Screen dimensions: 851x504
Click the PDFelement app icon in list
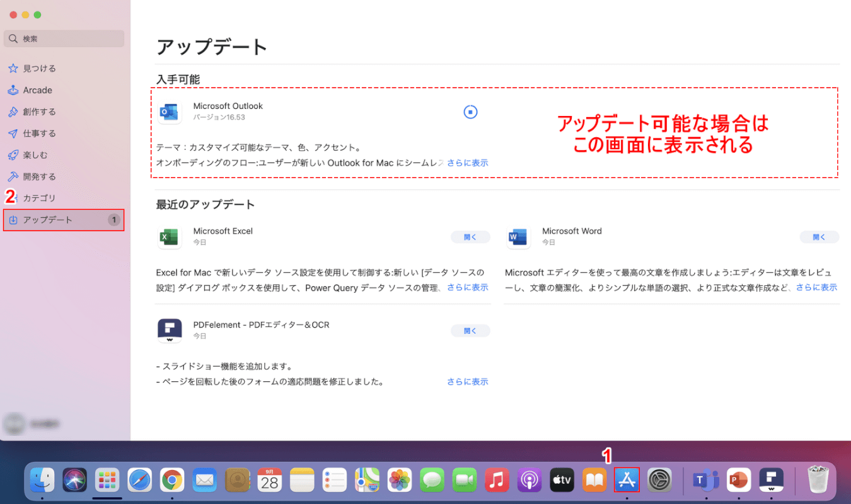click(x=170, y=331)
